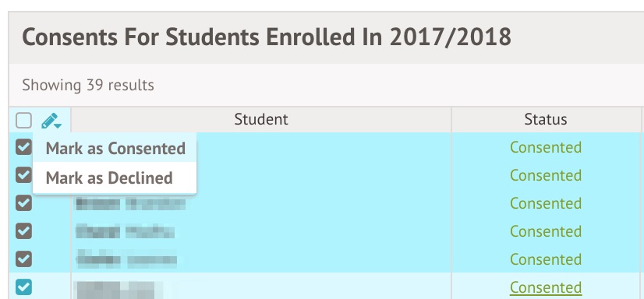Tick the select-all checkbox in header
Viewport: 644px width, 299px height.
click(24, 121)
